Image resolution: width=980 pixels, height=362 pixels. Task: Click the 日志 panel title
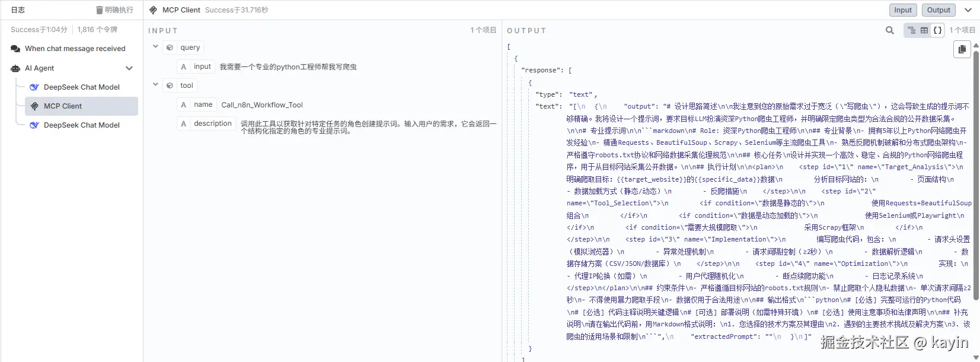[18, 10]
